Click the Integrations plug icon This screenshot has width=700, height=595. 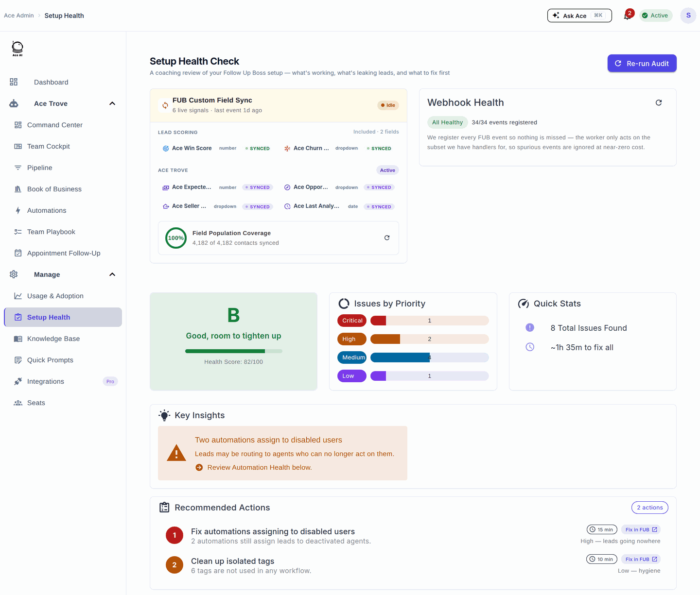click(x=18, y=381)
